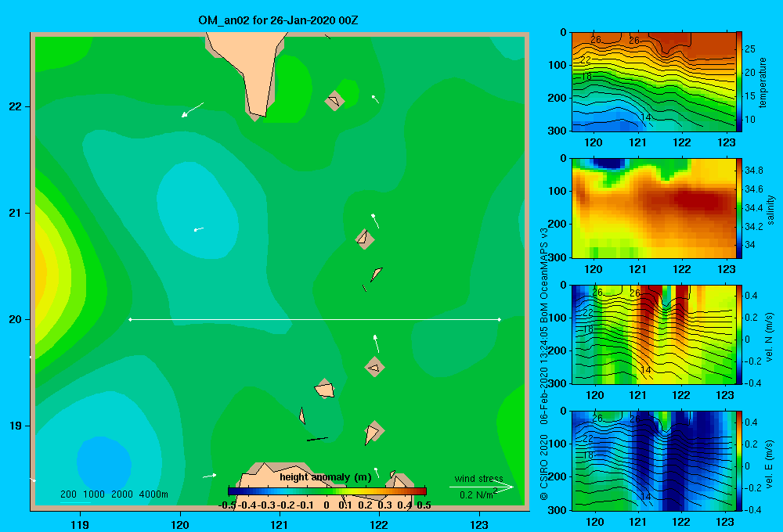Click latitude label 20 on main map
Screen dimensions: 783x532
click(x=16, y=319)
